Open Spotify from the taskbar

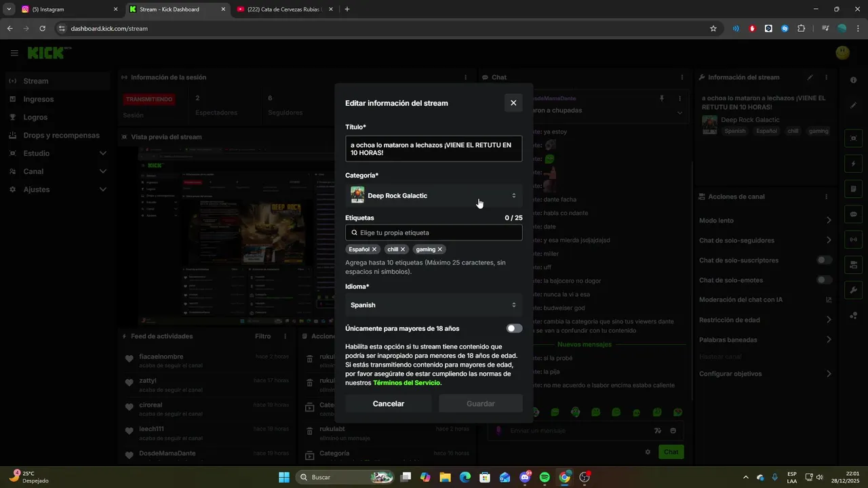click(545, 477)
